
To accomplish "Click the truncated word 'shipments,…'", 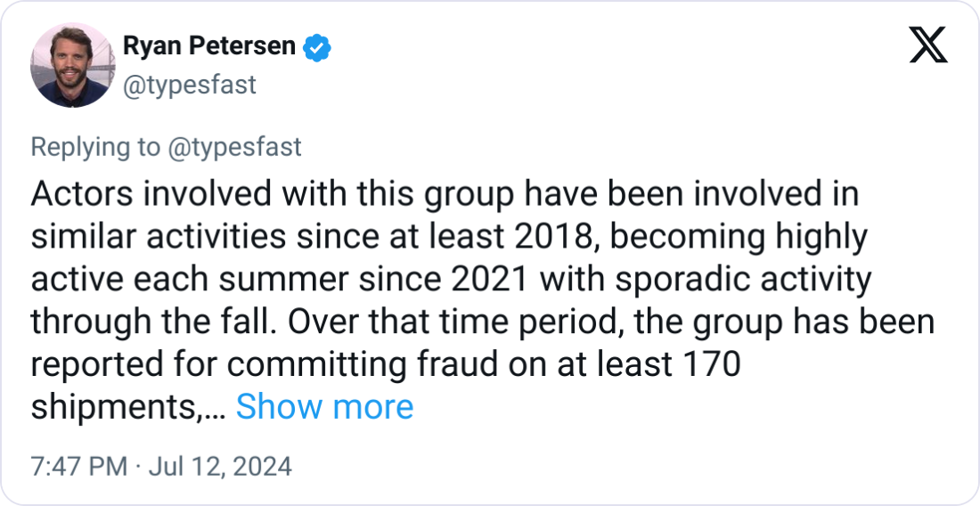I will point(126,407).
